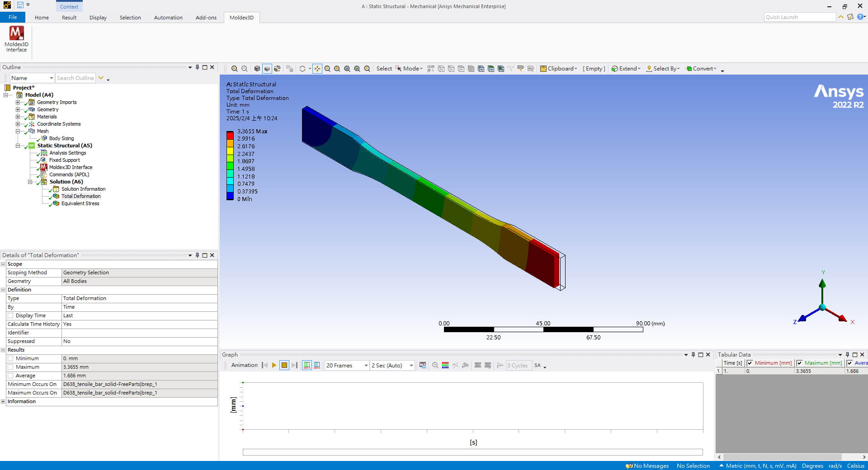Select Body Sizing under Mesh
This screenshot has width=868, height=470.
(61, 138)
